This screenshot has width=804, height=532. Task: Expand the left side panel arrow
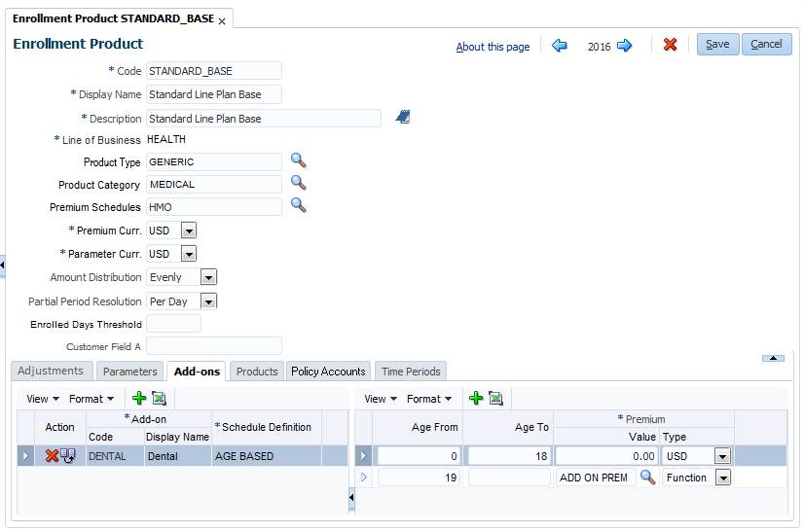pos(2,265)
